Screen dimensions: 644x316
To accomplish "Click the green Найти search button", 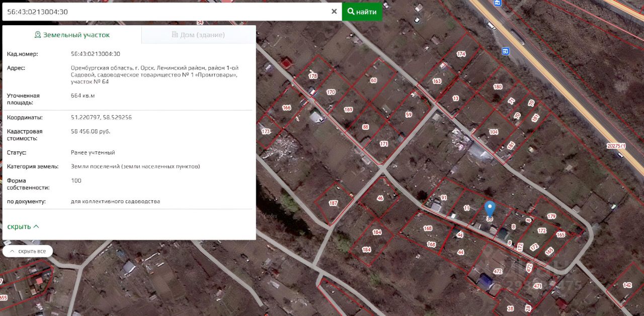I will tap(362, 12).
